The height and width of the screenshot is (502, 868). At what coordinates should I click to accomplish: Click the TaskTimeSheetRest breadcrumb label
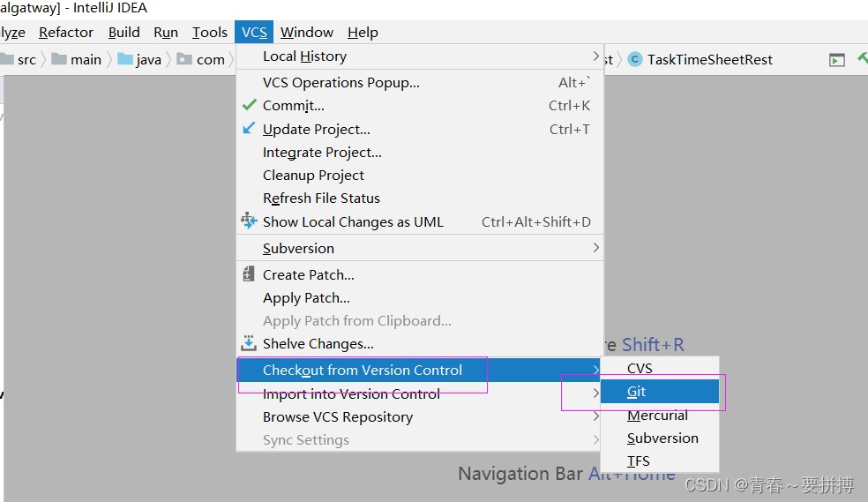(709, 60)
